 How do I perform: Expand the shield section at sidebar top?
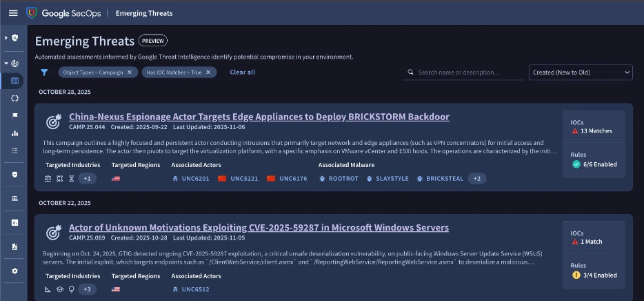point(6,37)
